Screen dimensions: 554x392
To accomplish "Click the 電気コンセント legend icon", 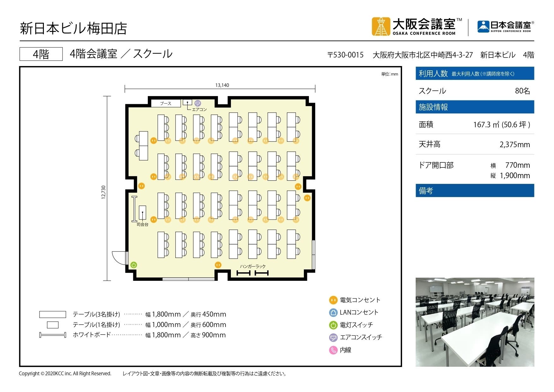I will [x=333, y=300].
